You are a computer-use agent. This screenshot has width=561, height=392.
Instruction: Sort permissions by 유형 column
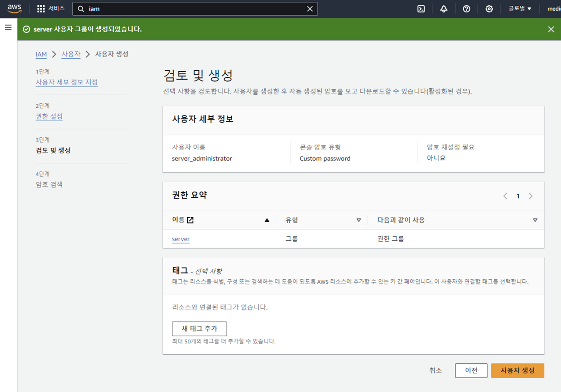tap(358, 220)
